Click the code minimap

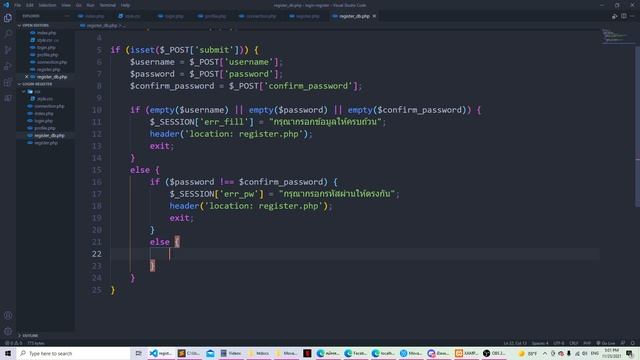617,36
